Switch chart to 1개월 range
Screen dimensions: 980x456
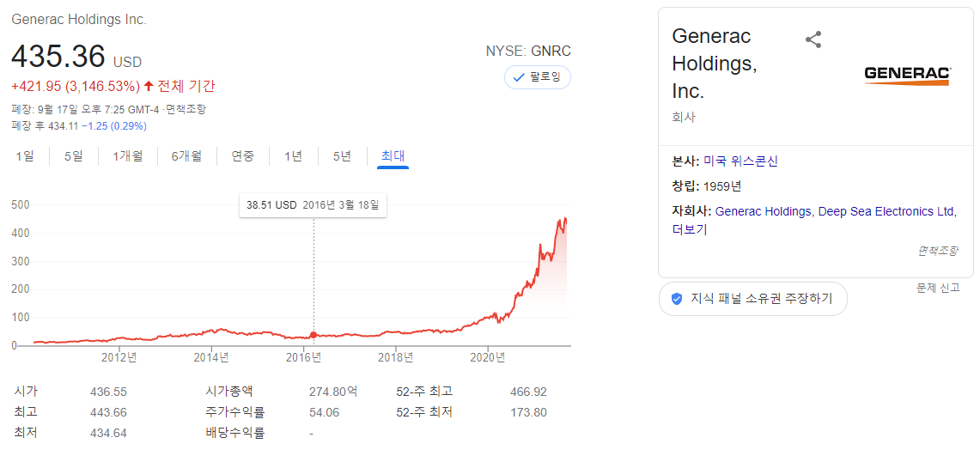(x=127, y=156)
